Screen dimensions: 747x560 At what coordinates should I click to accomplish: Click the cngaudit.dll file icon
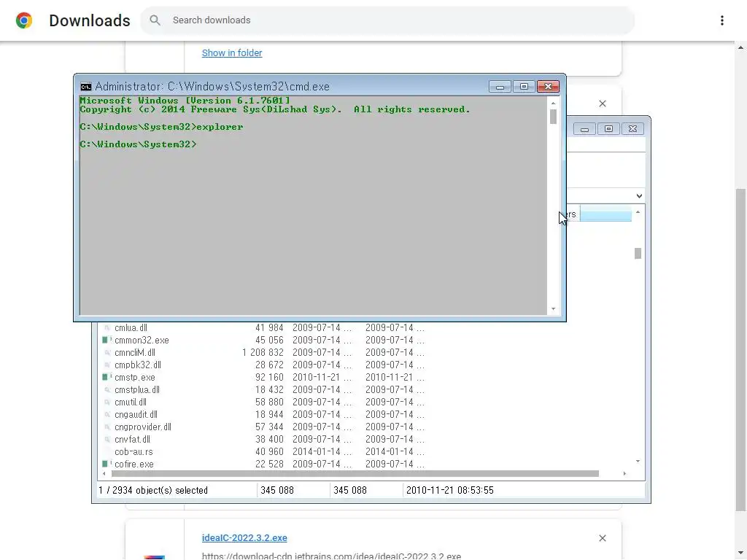pos(107,414)
